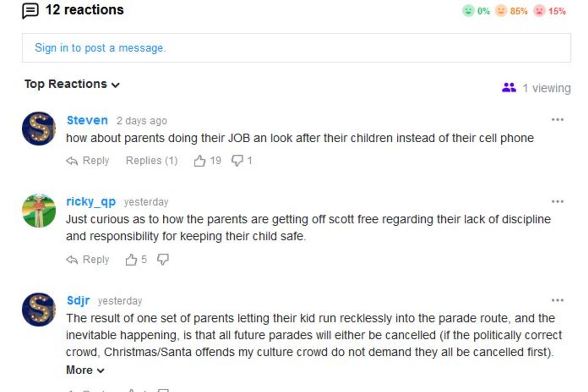This screenshot has width=588, height=392.
Task: Open three-dot options for ricky_qp's comment
Action: point(557,202)
